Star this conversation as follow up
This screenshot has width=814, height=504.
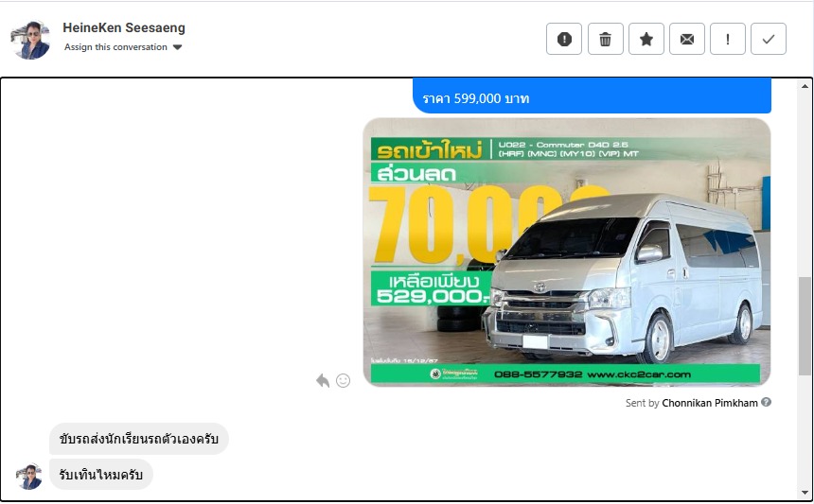pyautogui.click(x=646, y=39)
